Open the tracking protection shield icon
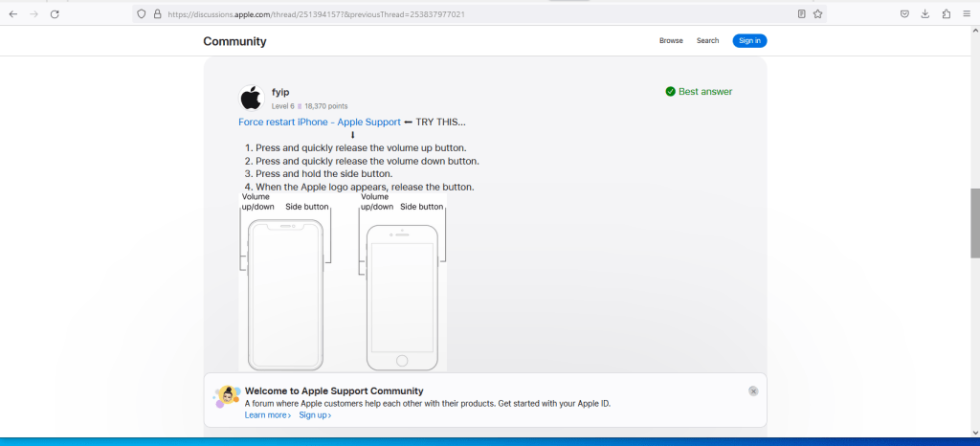This screenshot has width=980, height=446. tap(142, 14)
